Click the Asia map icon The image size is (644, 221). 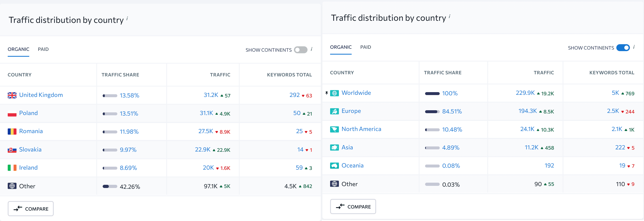coord(334,148)
